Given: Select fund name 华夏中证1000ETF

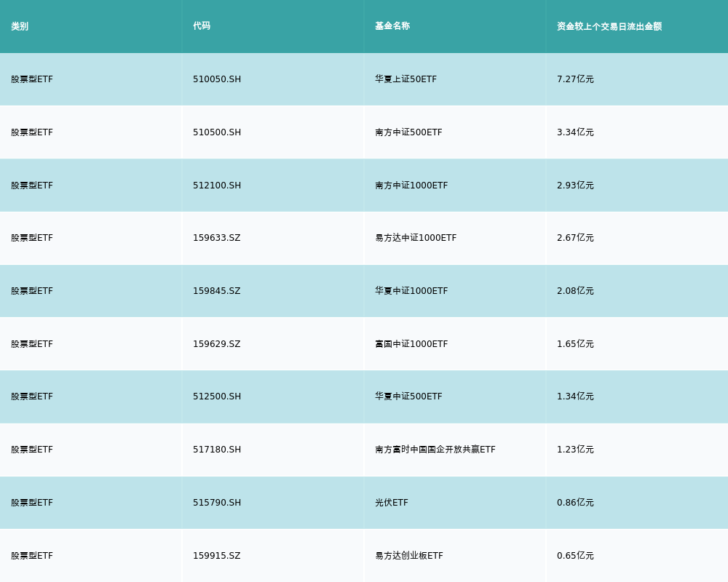Looking at the screenshot, I should tap(411, 291).
